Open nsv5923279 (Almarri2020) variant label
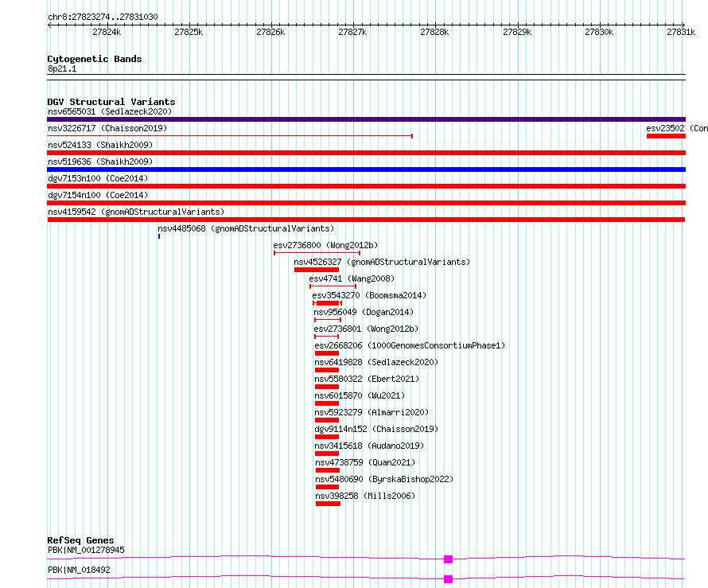 372,412
